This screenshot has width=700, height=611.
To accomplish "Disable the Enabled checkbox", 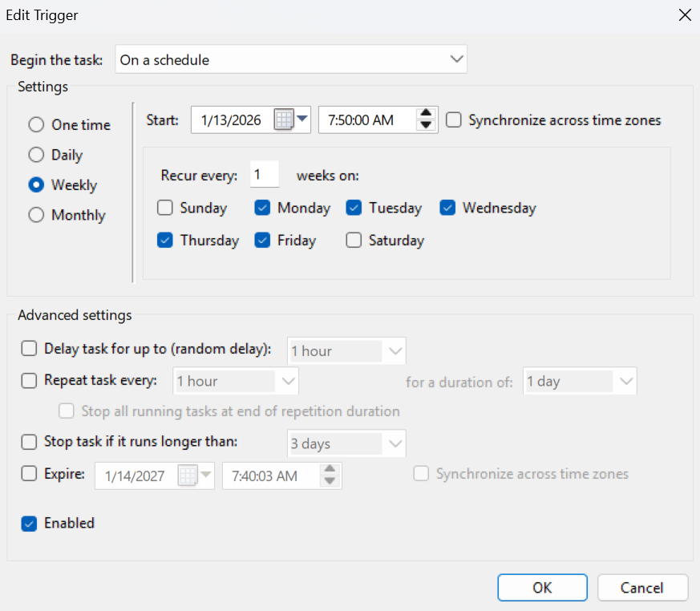I will point(29,523).
